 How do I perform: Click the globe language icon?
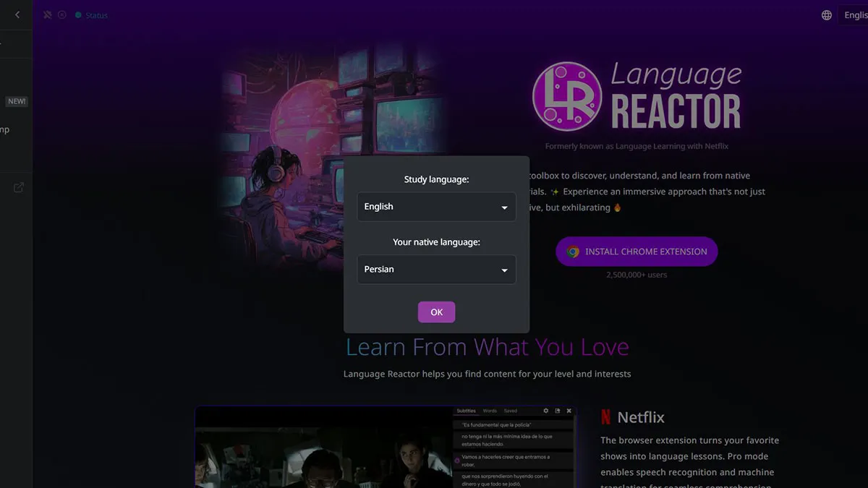coord(827,15)
